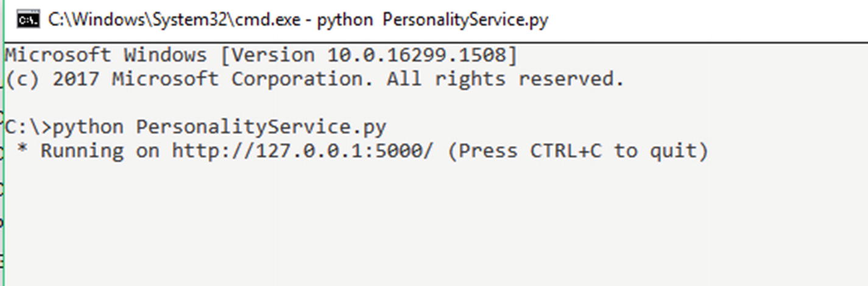
Task: Click "PersonalityService.py" in the command line
Action: (x=261, y=127)
